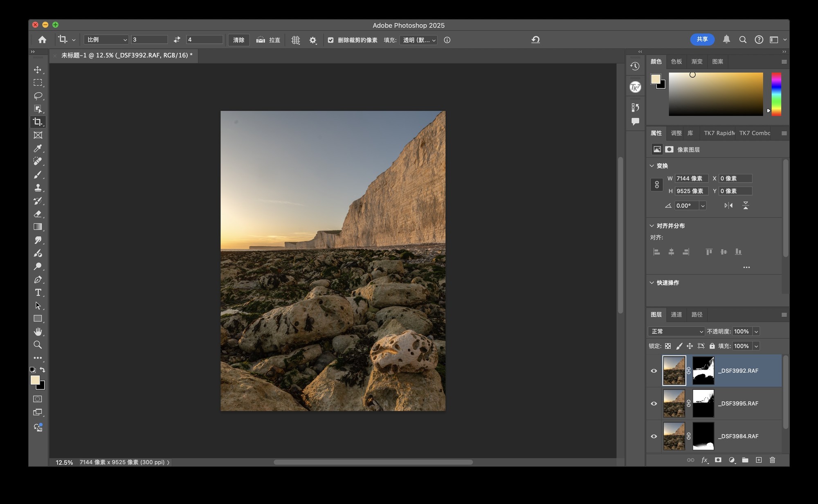Hide the _DSF3995.RAF layer
The width and height of the screenshot is (818, 504).
[x=654, y=403]
